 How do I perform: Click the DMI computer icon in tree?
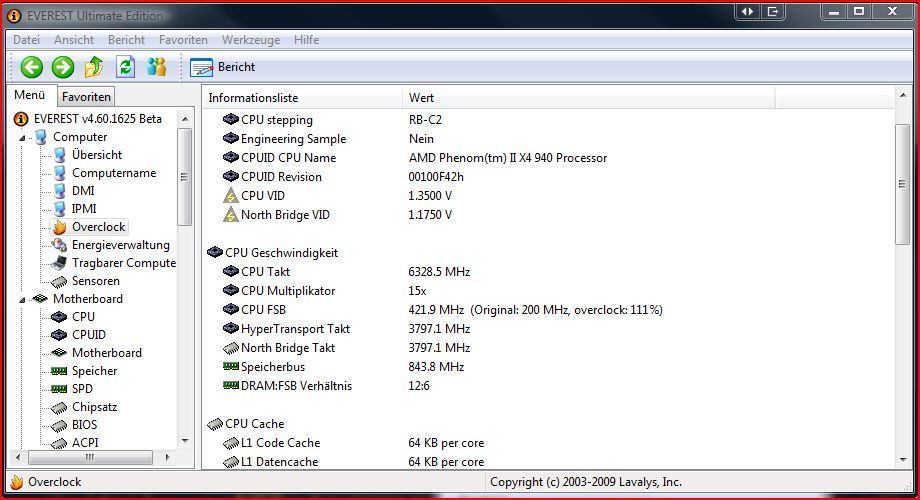pyautogui.click(x=60, y=191)
